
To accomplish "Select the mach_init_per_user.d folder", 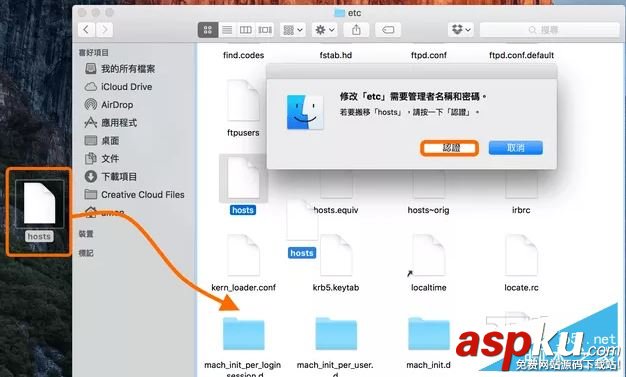I will (x=336, y=334).
